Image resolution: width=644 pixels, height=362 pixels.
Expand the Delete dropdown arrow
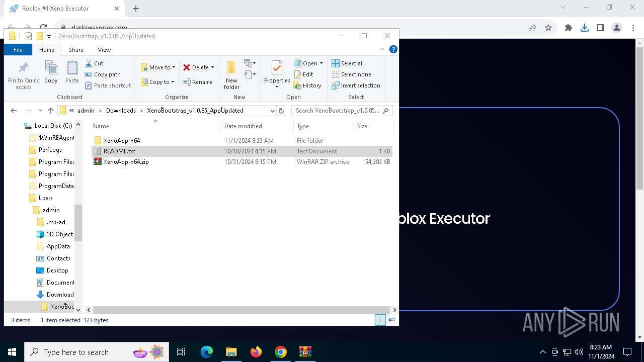coord(212,67)
